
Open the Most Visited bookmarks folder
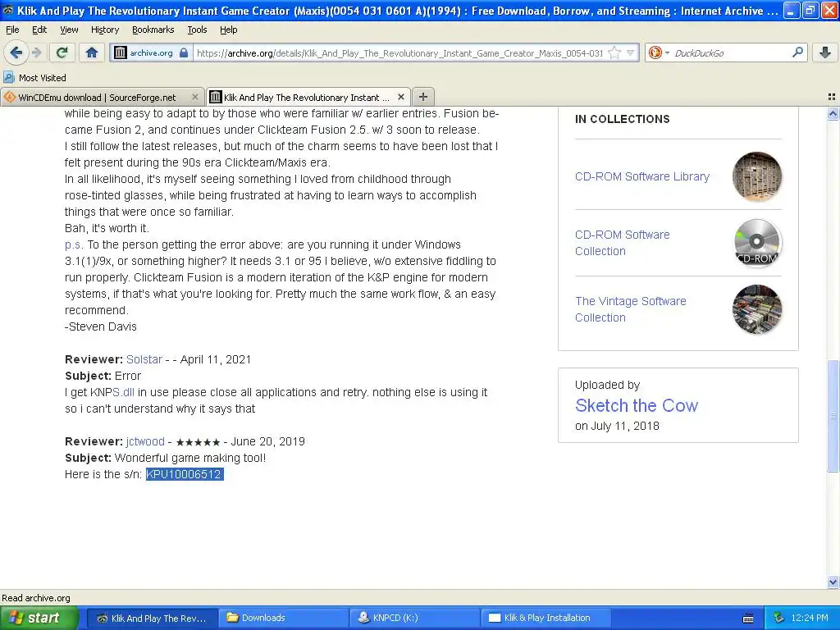34,78
